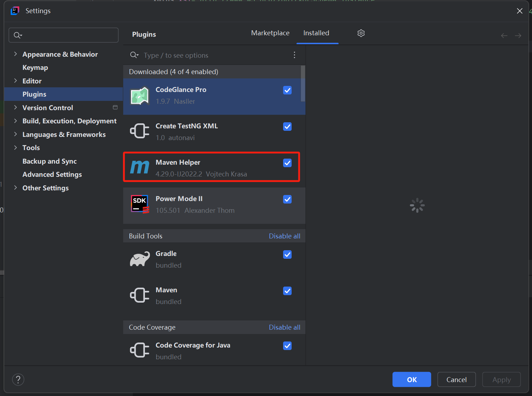Click the IntelliJ logo in the title bar
532x396 pixels.
15,11
